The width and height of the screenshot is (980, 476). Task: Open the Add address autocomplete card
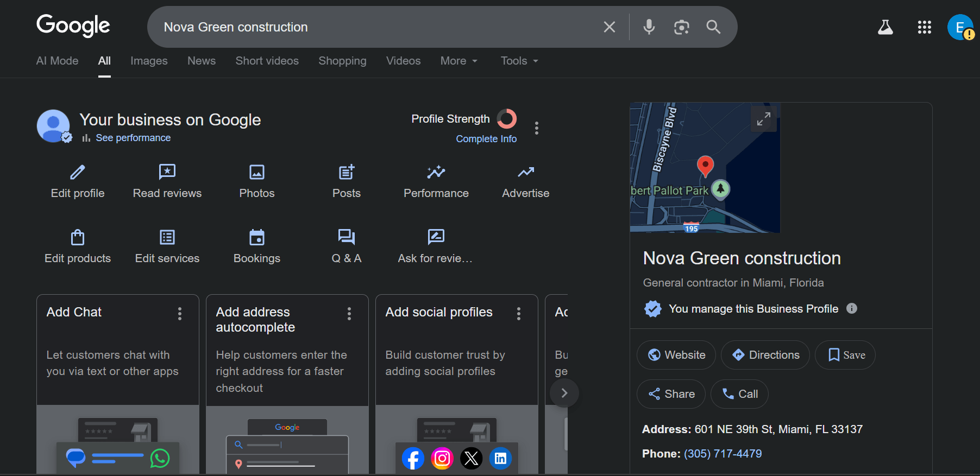click(287, 384)
